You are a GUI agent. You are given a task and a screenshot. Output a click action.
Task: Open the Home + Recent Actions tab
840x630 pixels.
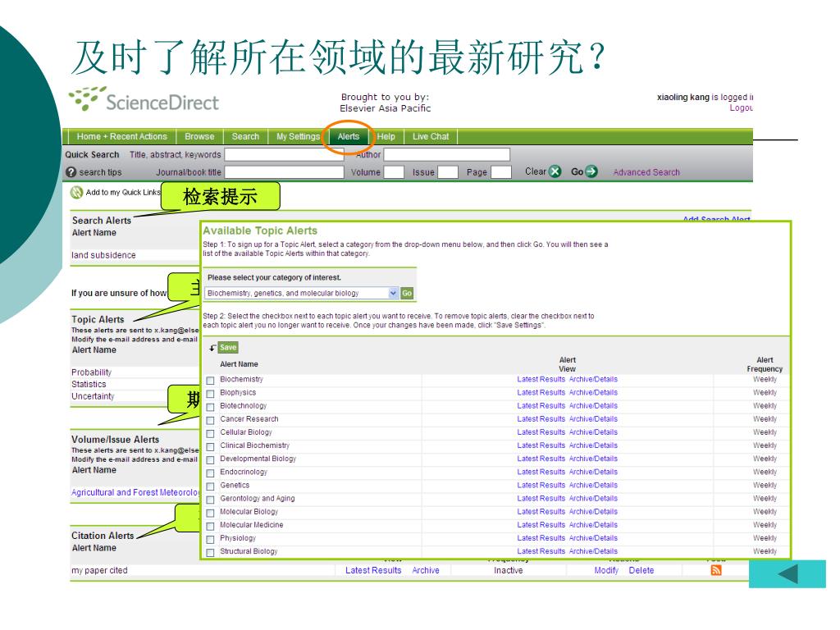coord(121,137)
